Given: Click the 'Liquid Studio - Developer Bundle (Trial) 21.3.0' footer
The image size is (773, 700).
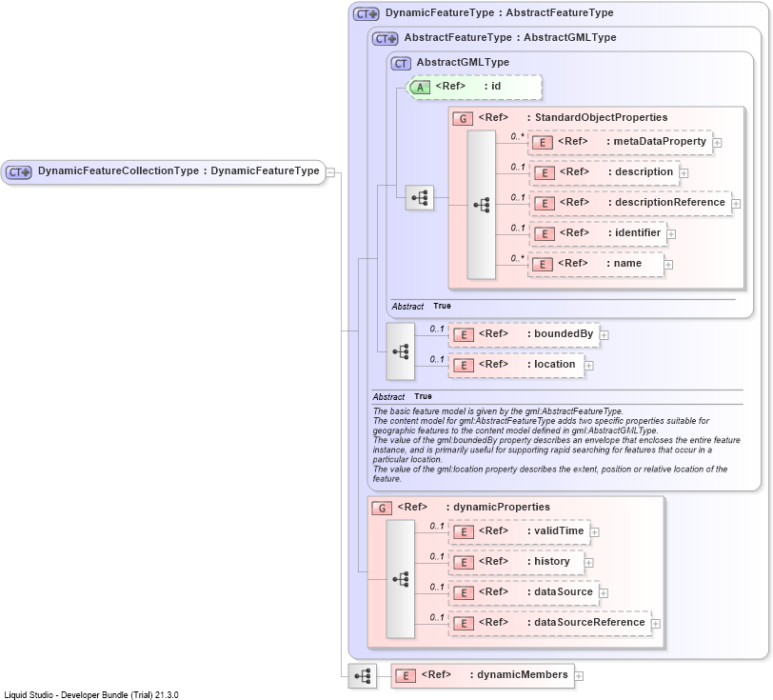Looking at the screenshot, I should click(91, 694).
